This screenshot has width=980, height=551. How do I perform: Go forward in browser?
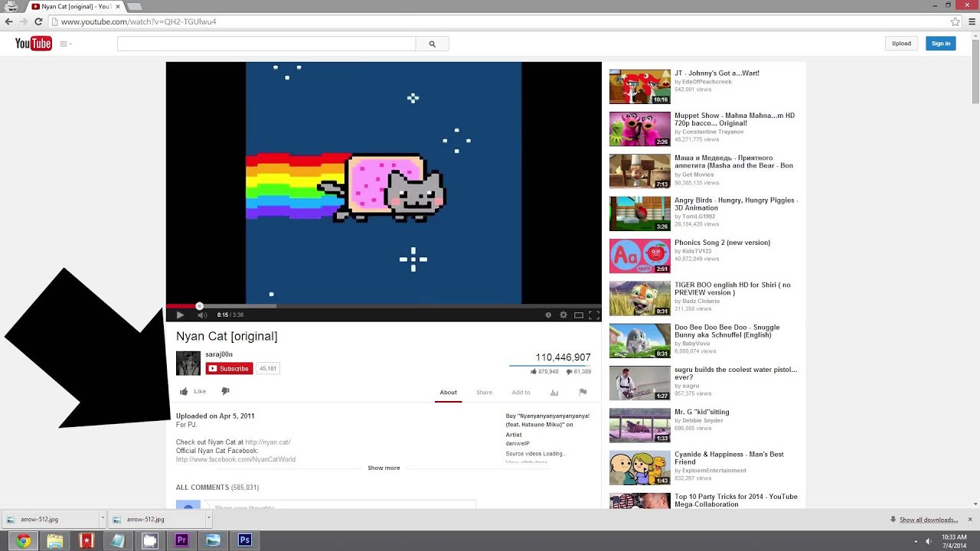(x=24, y=22)
